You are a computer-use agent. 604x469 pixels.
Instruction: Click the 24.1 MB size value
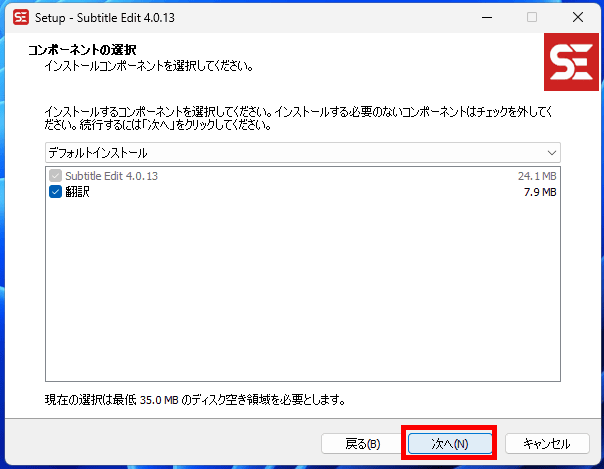coord(537,176)
